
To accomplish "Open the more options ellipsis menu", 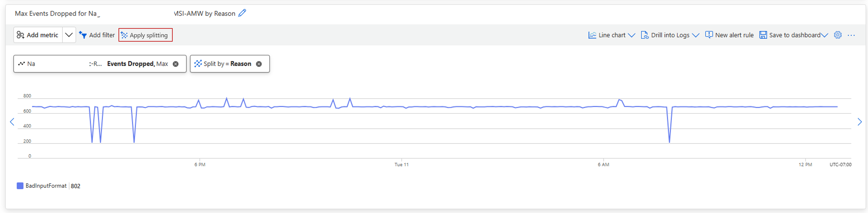I will [x=851, y=35].
